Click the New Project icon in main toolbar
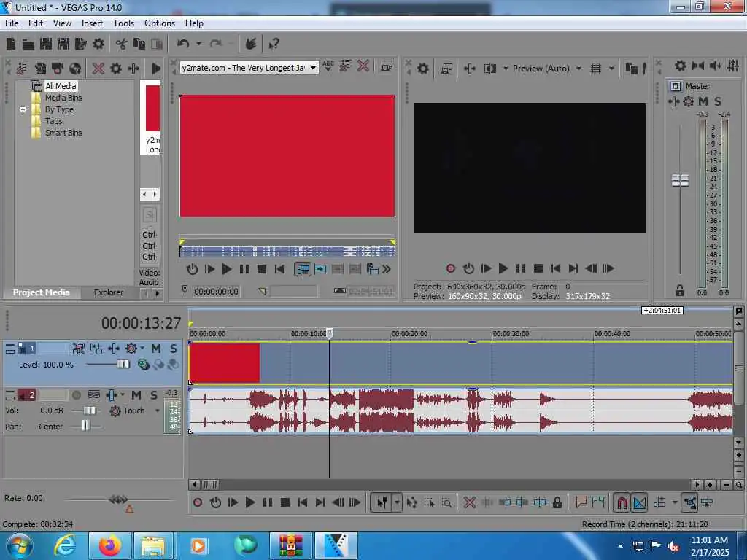Image resolution: width=747 pixels, height=560 pixels. 11,44
